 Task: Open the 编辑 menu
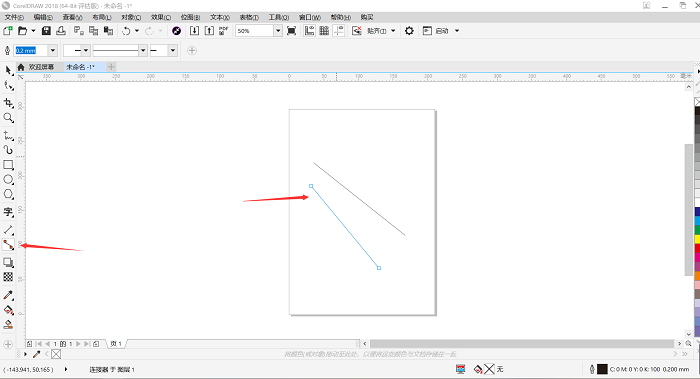pyautogui.click(x=43, y=17)
